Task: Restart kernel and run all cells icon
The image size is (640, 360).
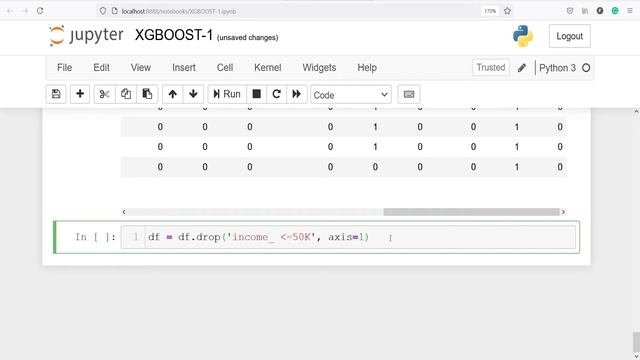Action: click(297, 94)
